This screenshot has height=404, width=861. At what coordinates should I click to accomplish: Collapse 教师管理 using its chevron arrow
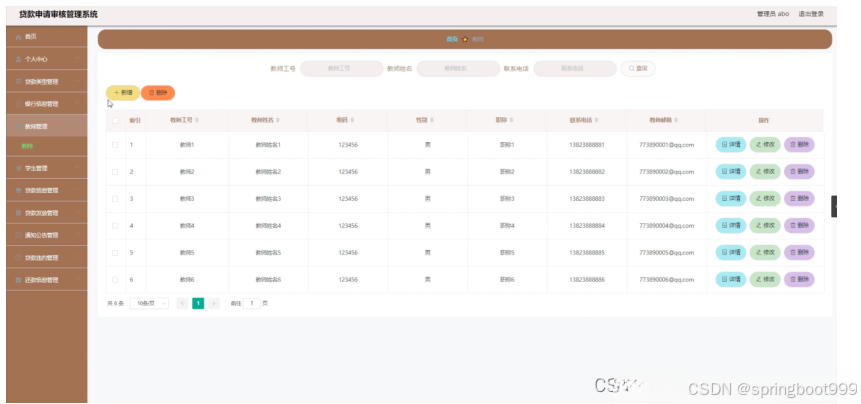coord(77,126)
